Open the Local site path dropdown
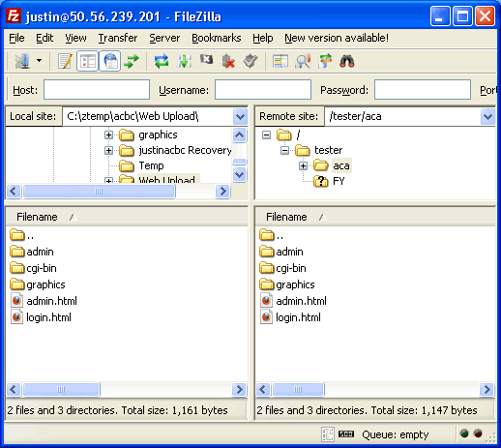Image resolution: width=501 pixels, height=448 pixels. point(240,116)
